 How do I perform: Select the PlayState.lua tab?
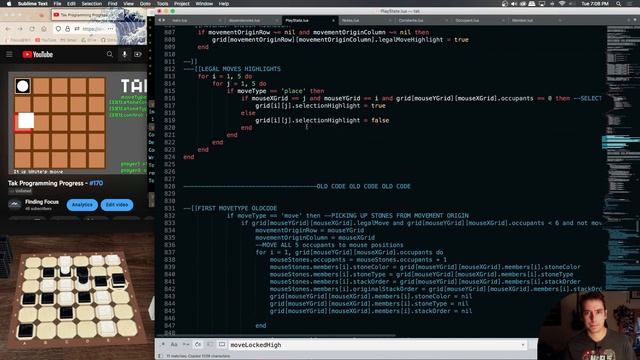click(297, 20)
